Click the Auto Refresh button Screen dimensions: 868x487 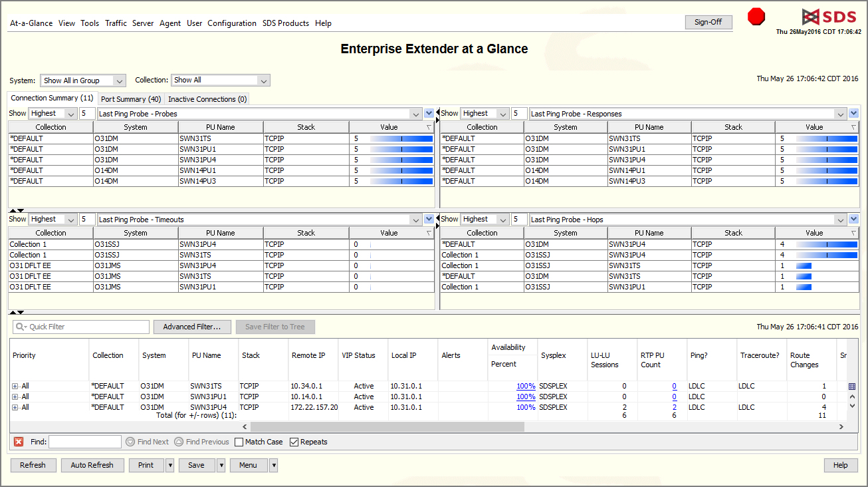(92, 465)
